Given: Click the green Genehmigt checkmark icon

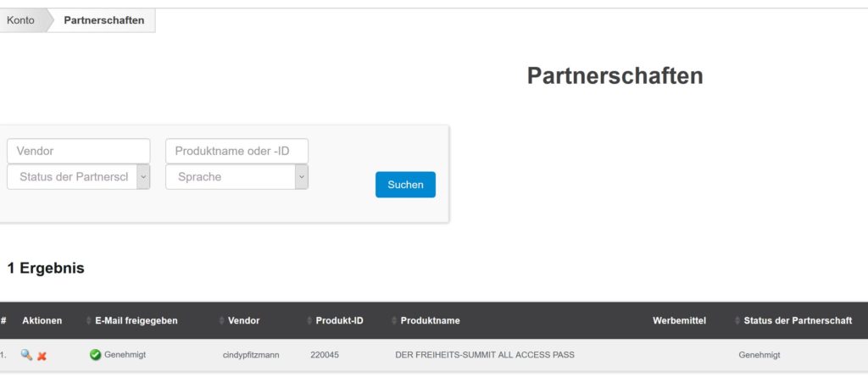Looking at the screenshot, I should pyautogui.click(x=95, y=355).
